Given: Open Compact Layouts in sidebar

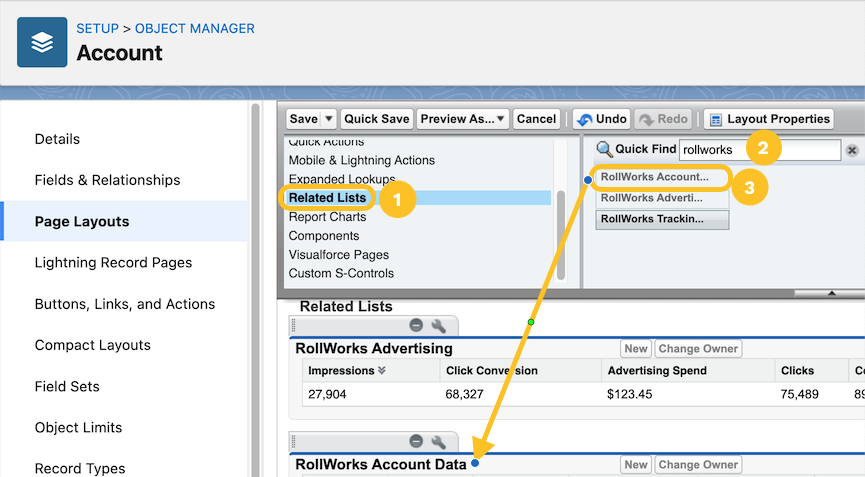Looking at the screenshot, I should [93, 345].
